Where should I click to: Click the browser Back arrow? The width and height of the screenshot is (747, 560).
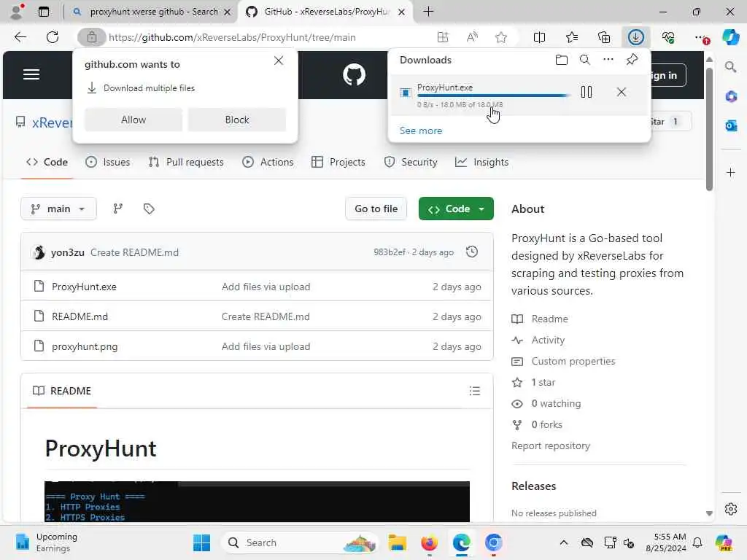tap(20, 37)
